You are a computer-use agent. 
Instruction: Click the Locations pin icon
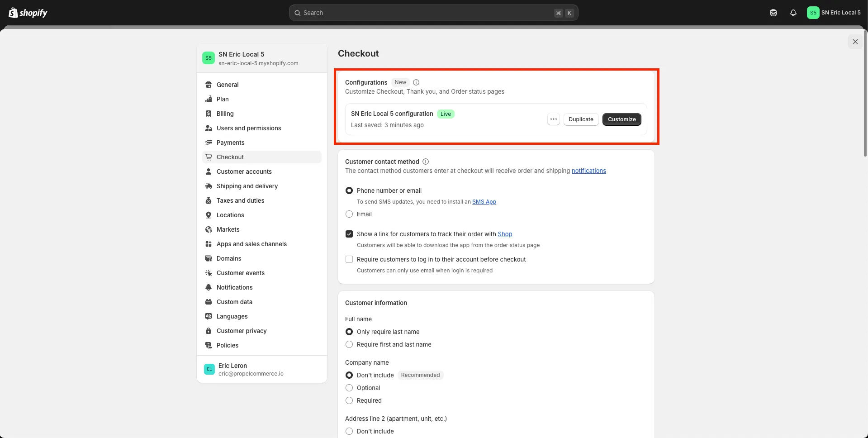(x=209, y=215)
